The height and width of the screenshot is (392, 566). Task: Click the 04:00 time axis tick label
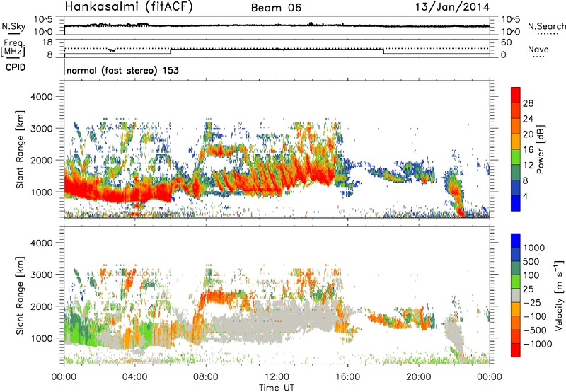pos(134,377)
